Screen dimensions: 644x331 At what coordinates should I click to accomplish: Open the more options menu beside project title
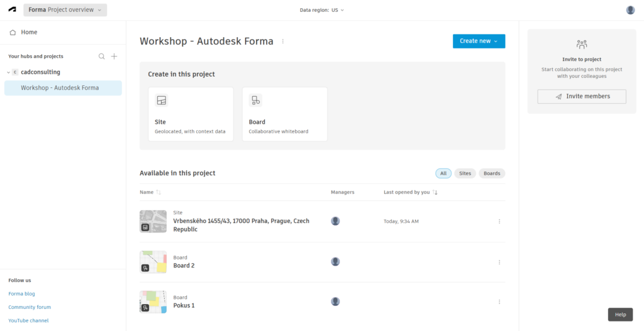(283, 41)
